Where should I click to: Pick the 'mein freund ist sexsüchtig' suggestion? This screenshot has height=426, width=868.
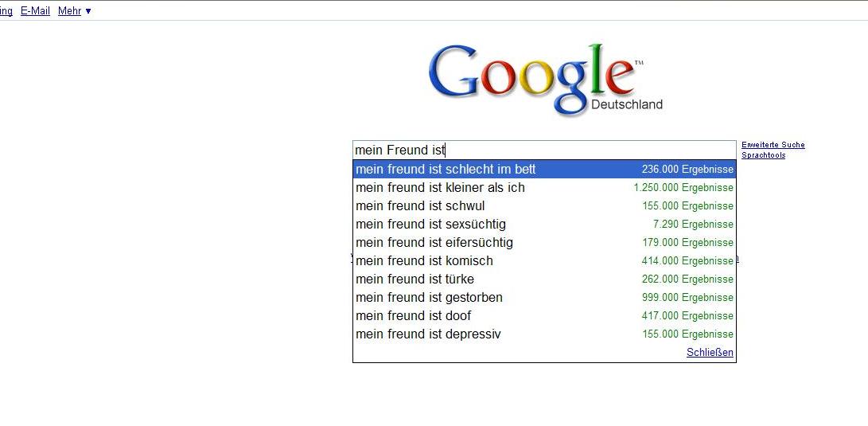tap(430, 224)
